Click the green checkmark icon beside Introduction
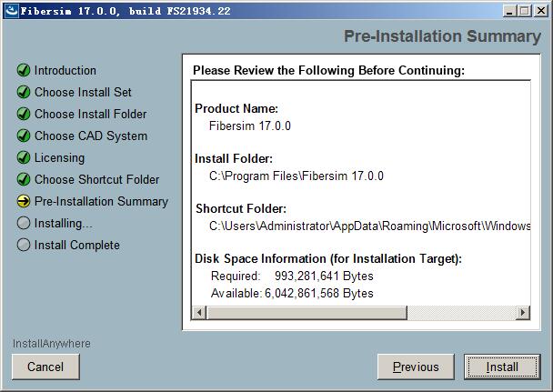 tap(24, 70)
